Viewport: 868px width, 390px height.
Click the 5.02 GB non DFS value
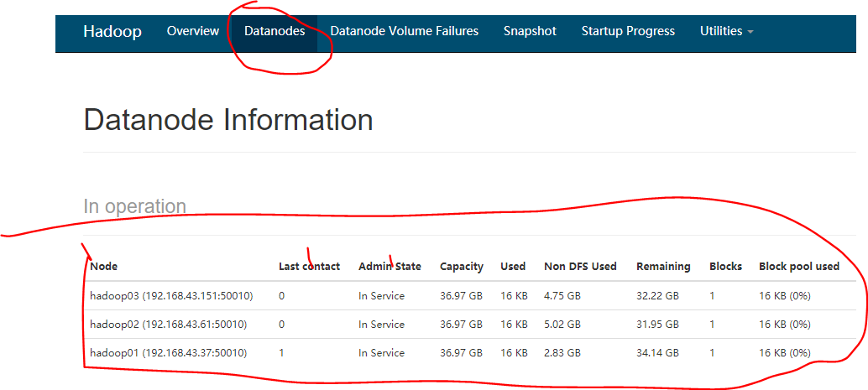(562, 325)
